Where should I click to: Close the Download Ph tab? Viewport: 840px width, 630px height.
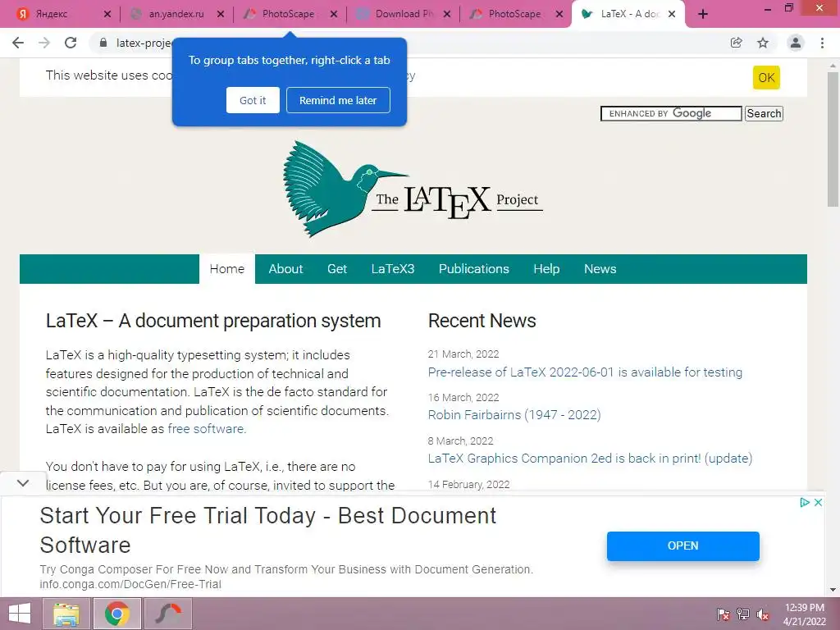tap(447, 15)
